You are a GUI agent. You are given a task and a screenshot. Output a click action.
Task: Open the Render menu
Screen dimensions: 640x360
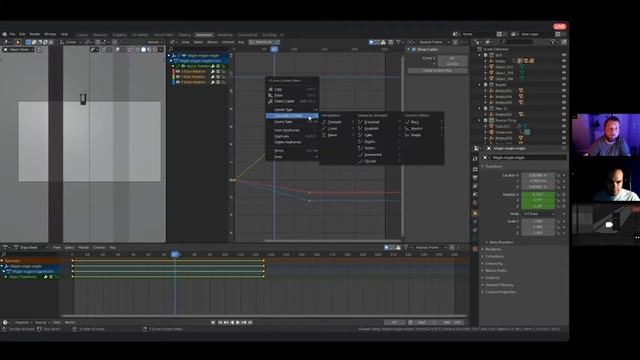point(35,34)
